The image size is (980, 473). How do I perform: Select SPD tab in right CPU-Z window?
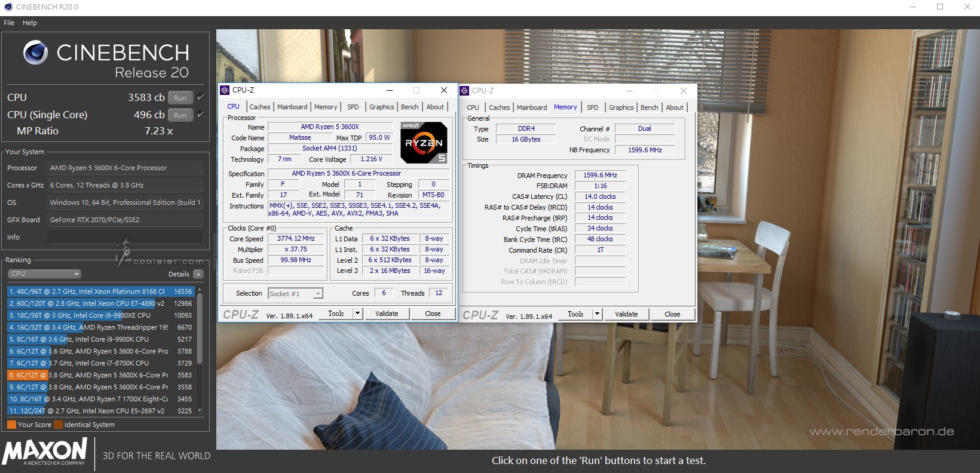[593, 107]
